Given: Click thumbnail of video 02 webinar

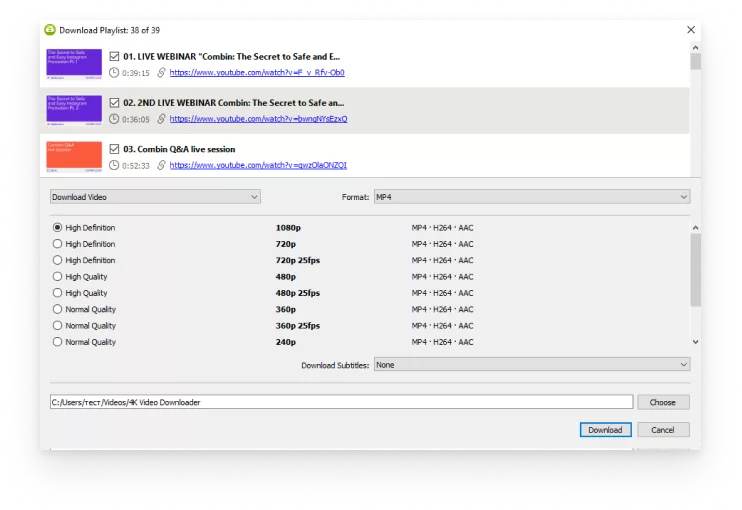Looking at the screenshot, I should (74, 110).
